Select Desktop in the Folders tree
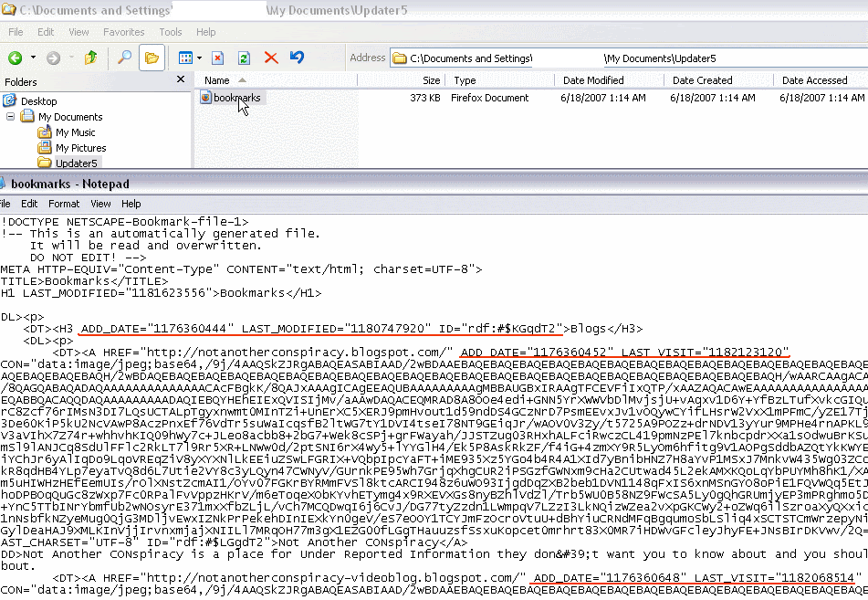 (x=38, y=101)
